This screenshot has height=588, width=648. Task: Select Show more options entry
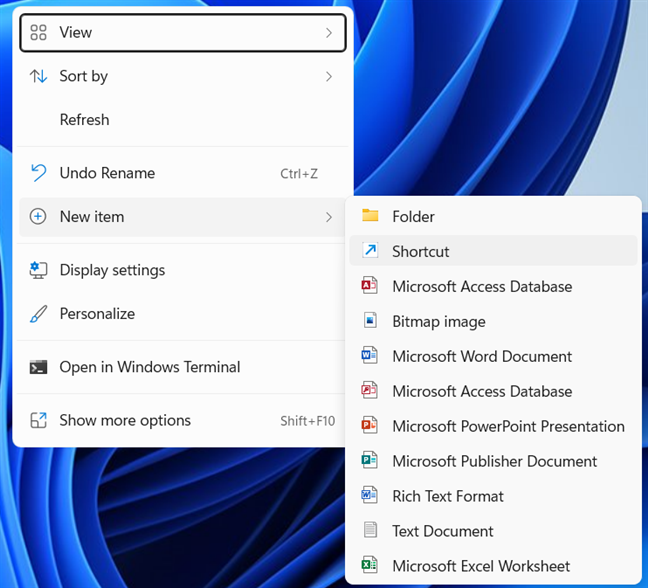point(183,421)
